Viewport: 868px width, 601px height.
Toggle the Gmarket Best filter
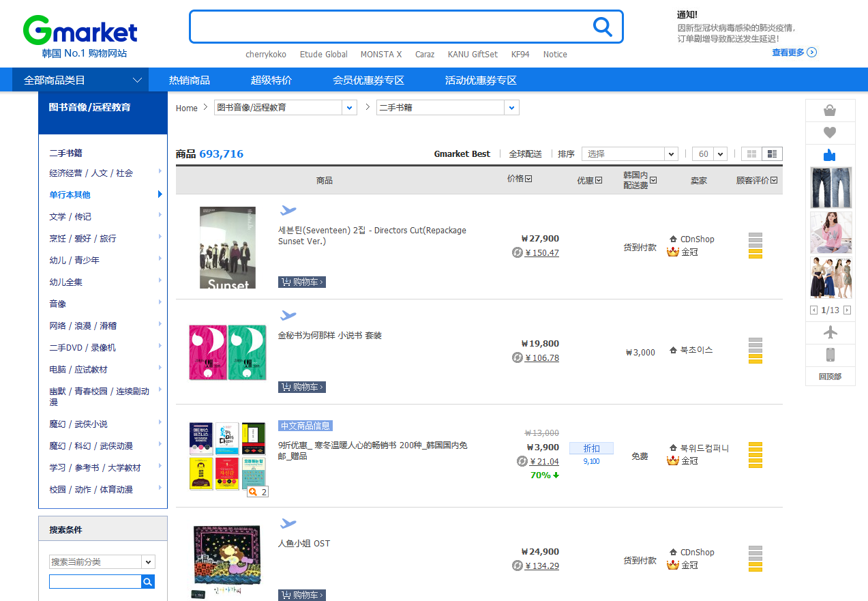click(x=462, y=154)
